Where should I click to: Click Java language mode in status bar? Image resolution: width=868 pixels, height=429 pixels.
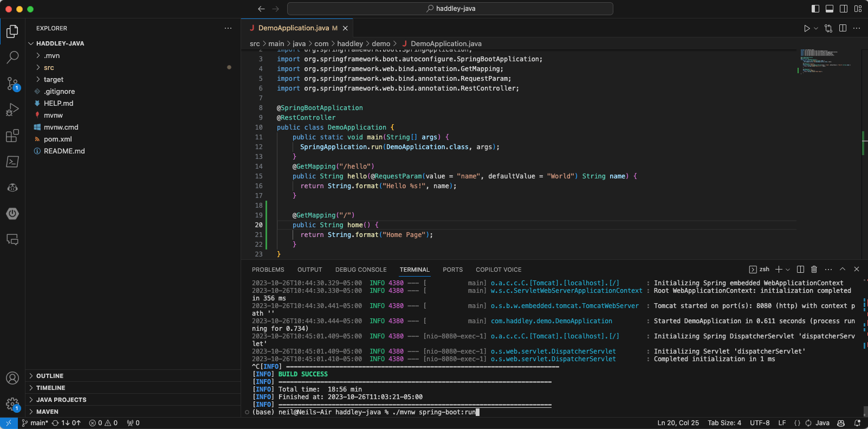coord(822,423)
